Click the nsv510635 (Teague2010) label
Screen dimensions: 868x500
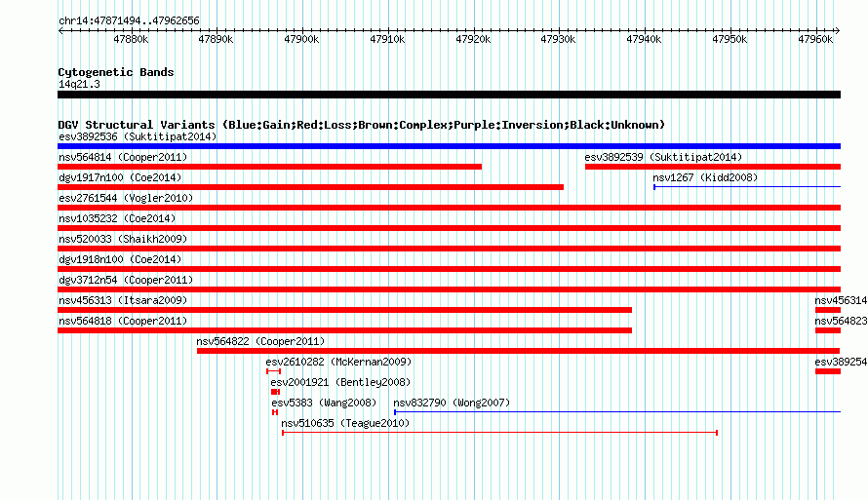[x=345, y=423]
